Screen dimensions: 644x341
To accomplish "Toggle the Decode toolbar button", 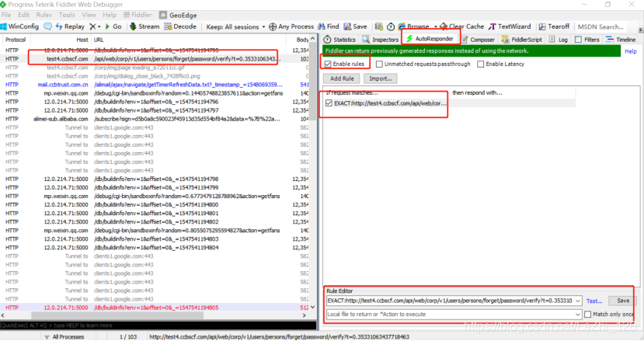I will tap(180, 26).
